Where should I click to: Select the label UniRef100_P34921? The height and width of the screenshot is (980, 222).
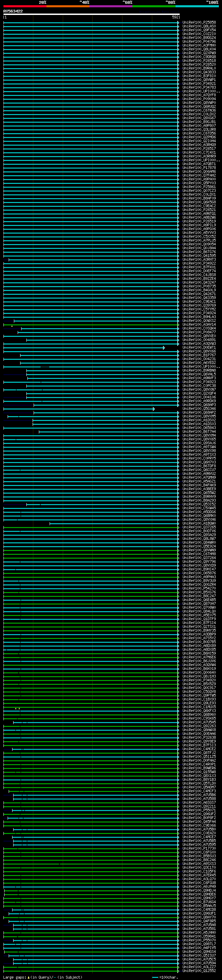(199, 84)
